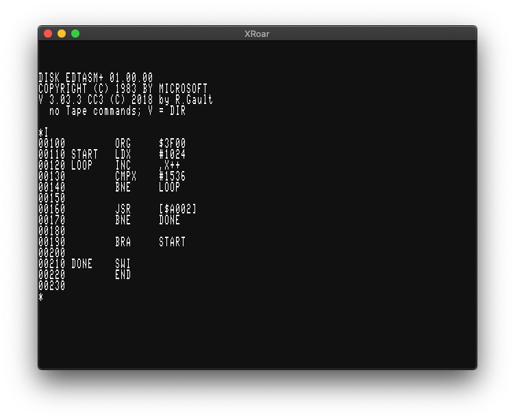Click 'no Tape commands; V = DIR' line
The width and height of the screenshot is (515, 420).
117,111
